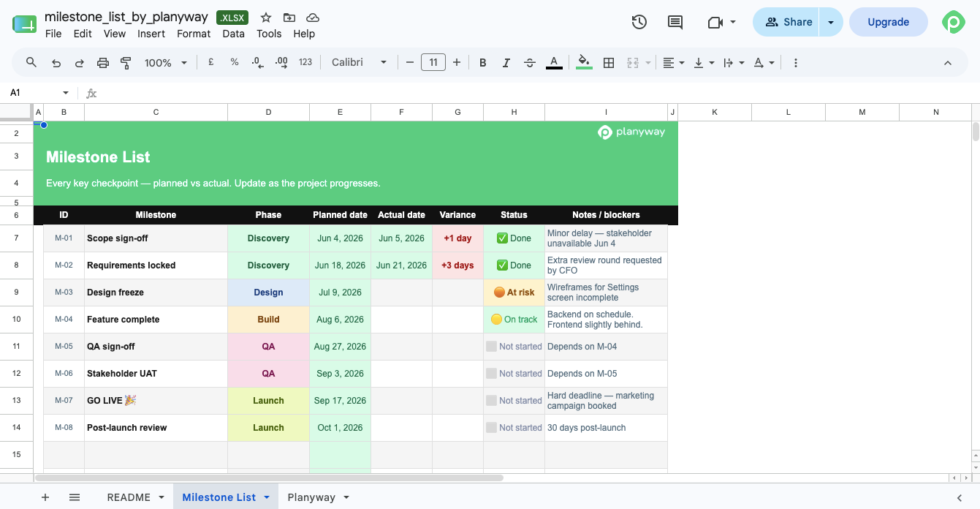Toggle italic formatting
This screenshot has width=980, height=509.
506,63
